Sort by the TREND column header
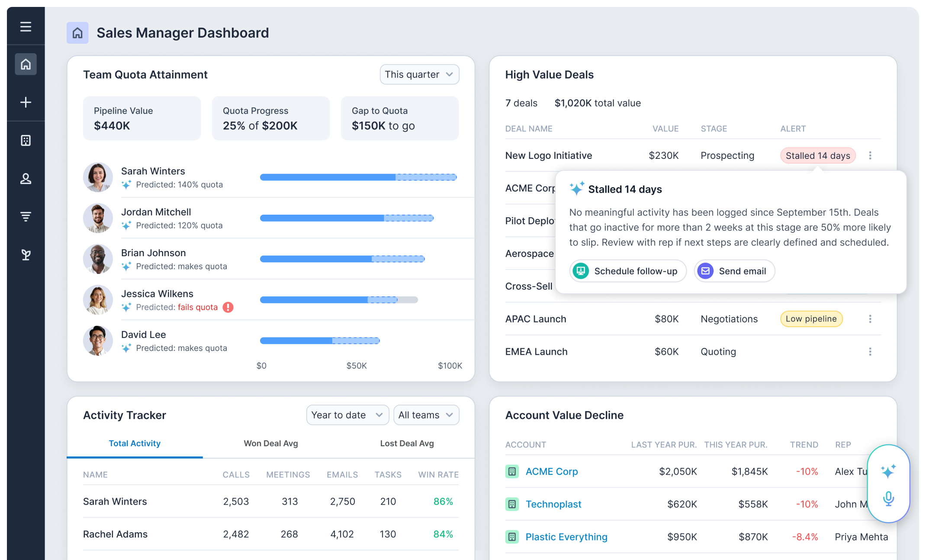 (804, 445)
